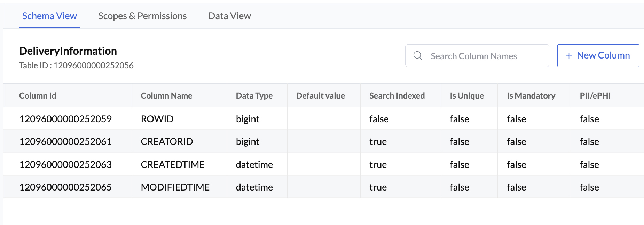Focus the Search Column Names field

(x=477, y=56)
